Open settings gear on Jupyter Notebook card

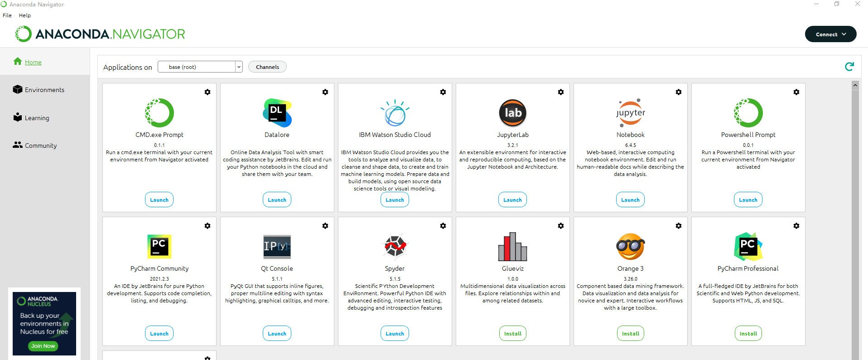(679, 92)
